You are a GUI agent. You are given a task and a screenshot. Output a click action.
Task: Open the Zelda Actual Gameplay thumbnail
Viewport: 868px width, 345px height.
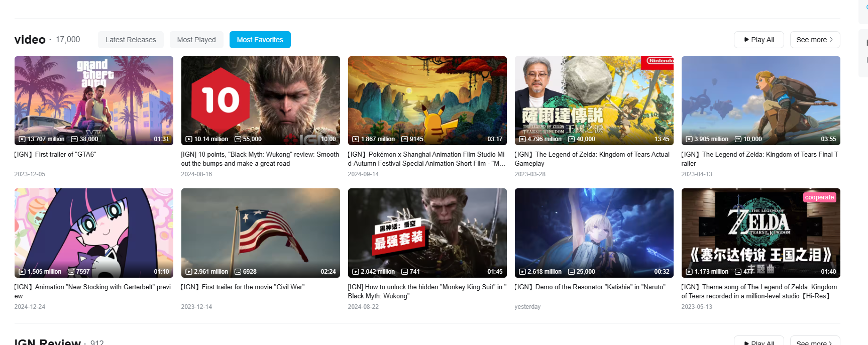pyautogui.click(x=594, y=100)
